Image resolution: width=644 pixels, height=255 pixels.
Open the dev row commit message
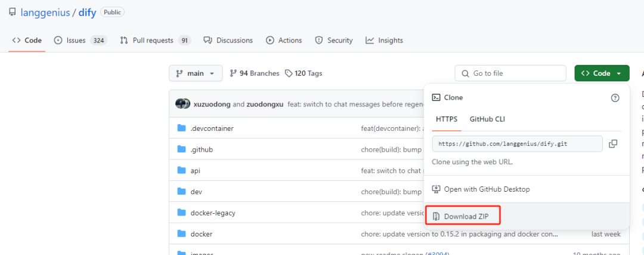392,192
